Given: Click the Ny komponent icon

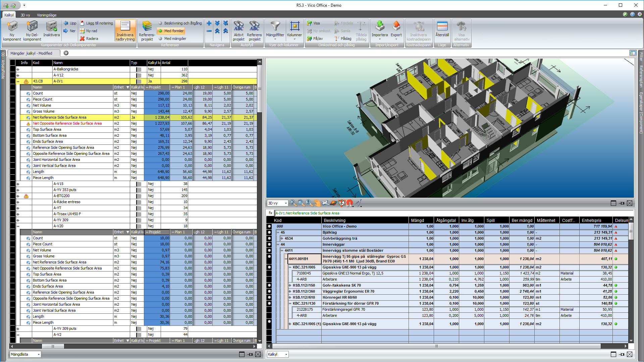Looking at the screenshot, I should click(x=12, y=27).
